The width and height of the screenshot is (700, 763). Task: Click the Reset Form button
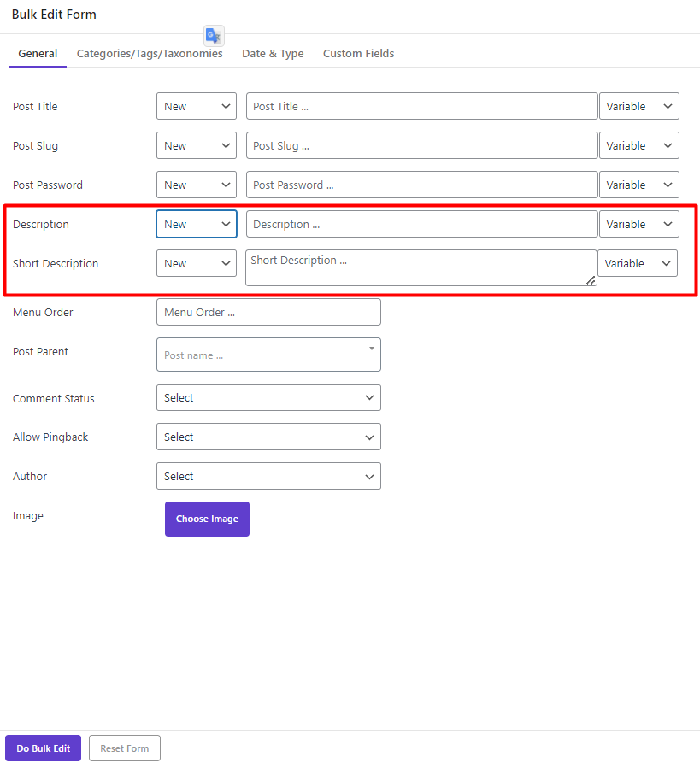coord(125,748)
